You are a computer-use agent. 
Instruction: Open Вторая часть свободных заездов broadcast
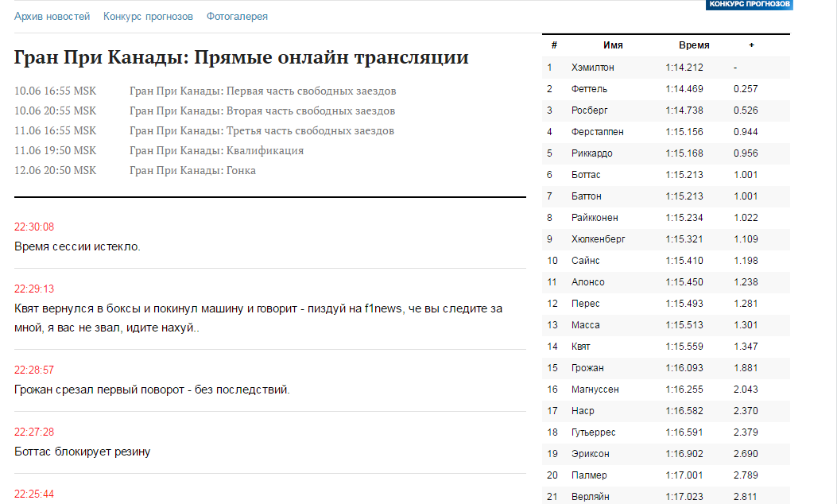pos(262,111)
